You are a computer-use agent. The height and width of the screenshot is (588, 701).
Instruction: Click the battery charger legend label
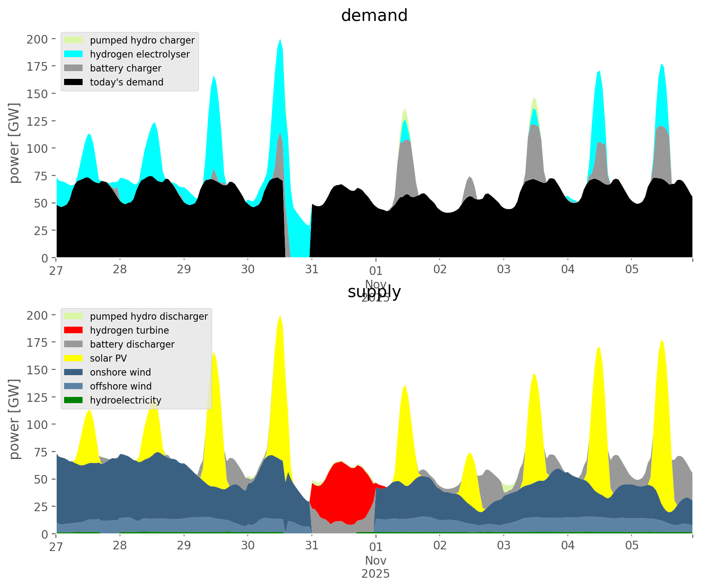click(x=125, y=68)
